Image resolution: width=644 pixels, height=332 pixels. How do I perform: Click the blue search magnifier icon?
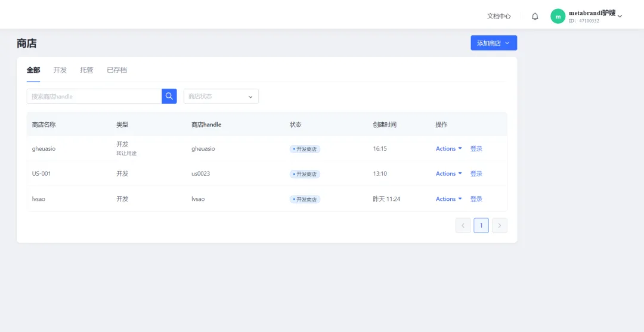tap(169, 96)
